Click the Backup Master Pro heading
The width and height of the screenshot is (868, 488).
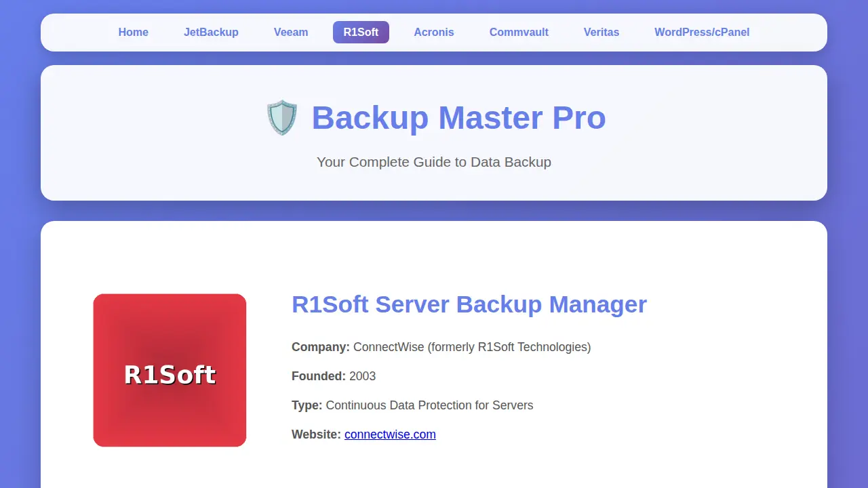pos(458,118)
